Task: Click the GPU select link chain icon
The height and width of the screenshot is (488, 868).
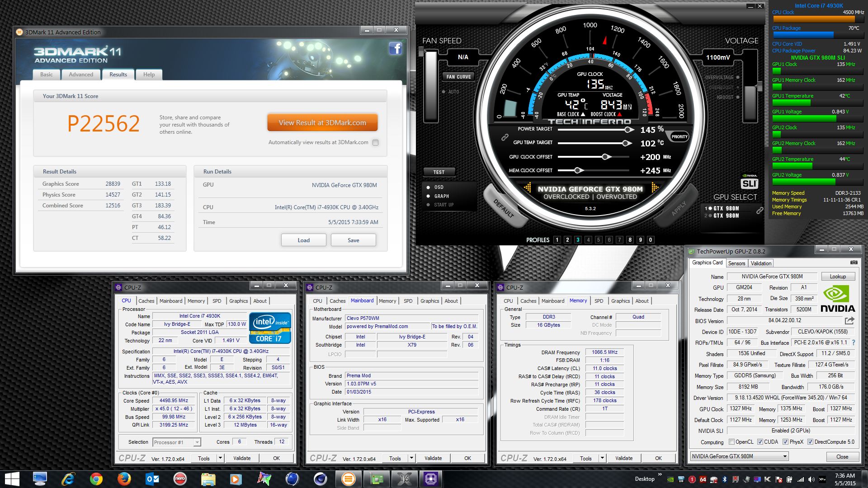Action: pyautogui.click(x=760, y=211)
